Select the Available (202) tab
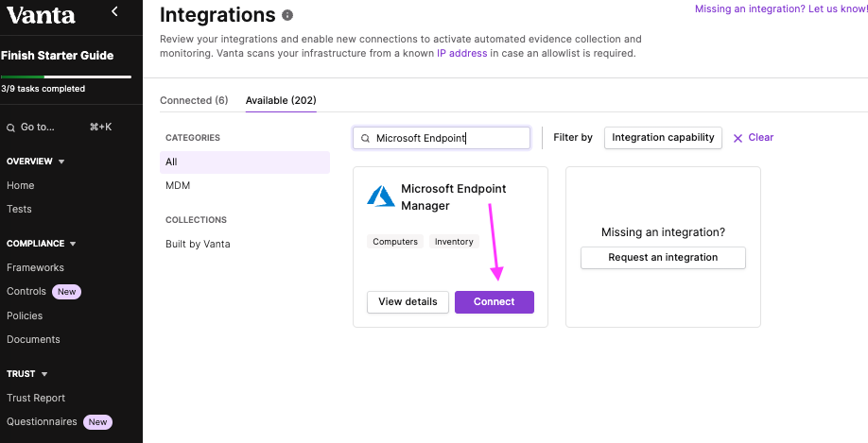Screen dimensions: 868x443 281,100
